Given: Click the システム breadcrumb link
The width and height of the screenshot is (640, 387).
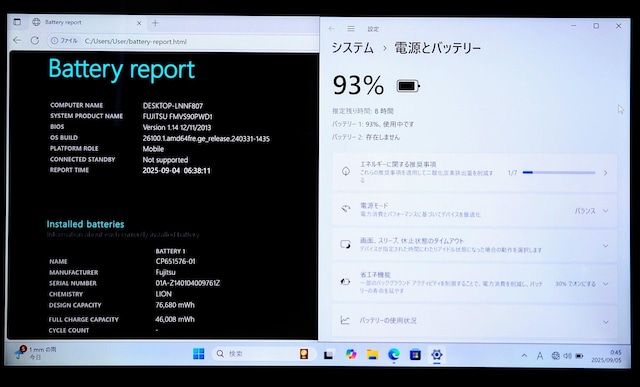Looking at the screenshot, I should [x=353, y=48].
